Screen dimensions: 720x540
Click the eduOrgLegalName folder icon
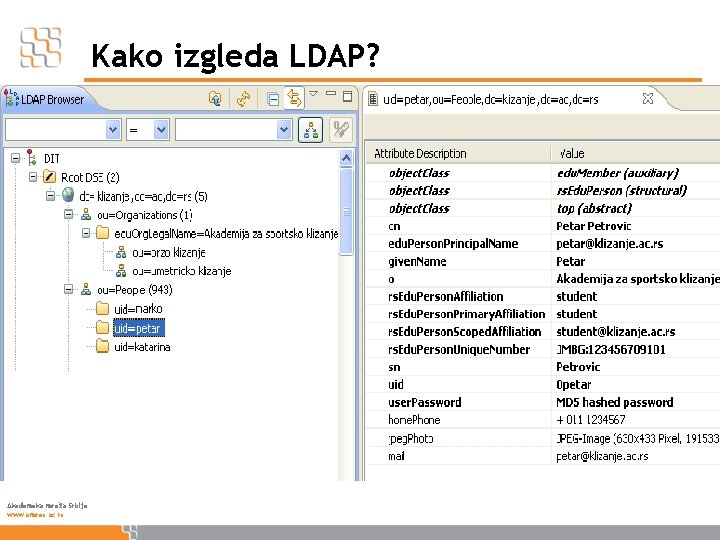click(102, 233)
